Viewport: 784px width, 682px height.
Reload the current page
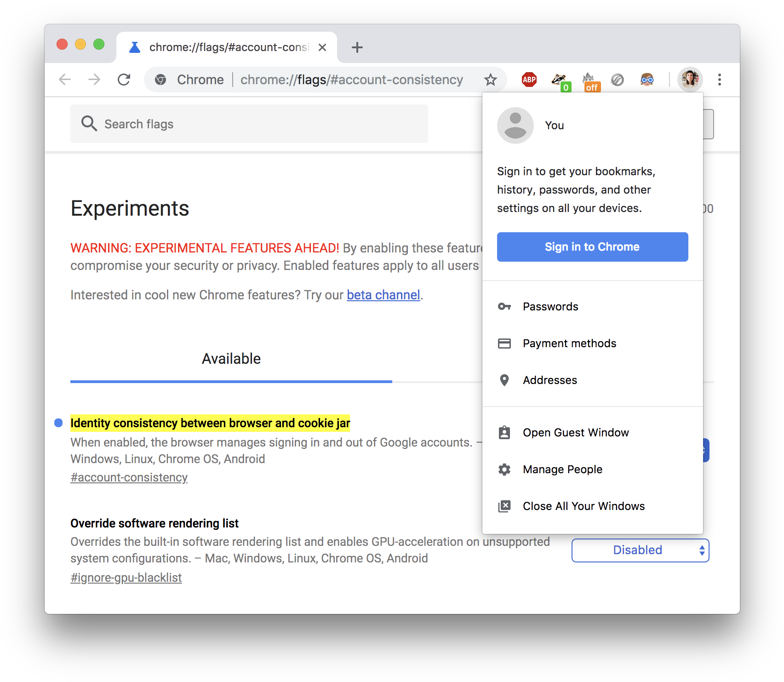[124, 80]
